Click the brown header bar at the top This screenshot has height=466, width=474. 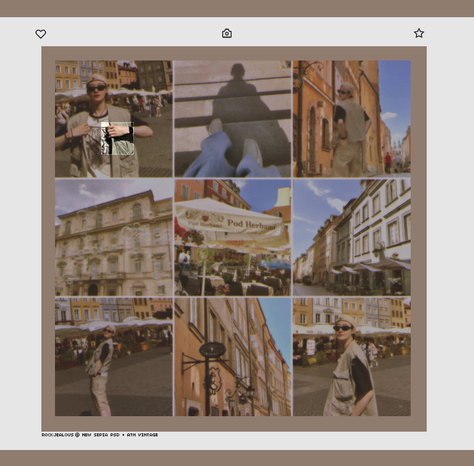point(237,8)
